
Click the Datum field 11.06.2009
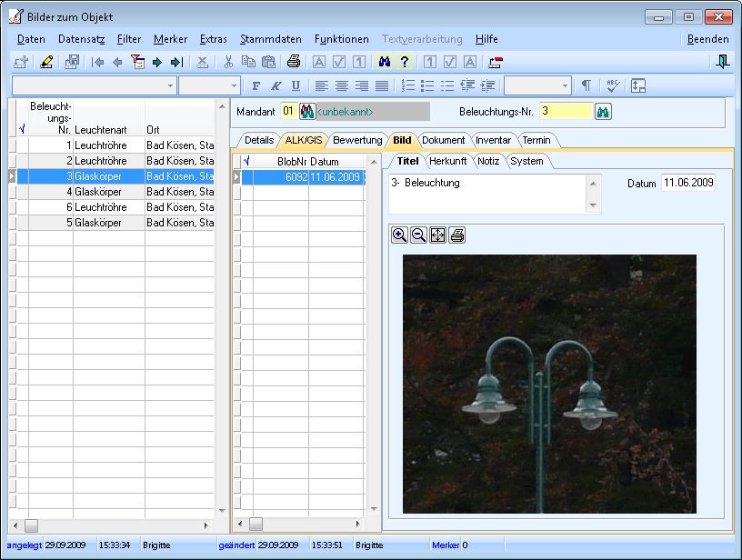click(688, 183)
